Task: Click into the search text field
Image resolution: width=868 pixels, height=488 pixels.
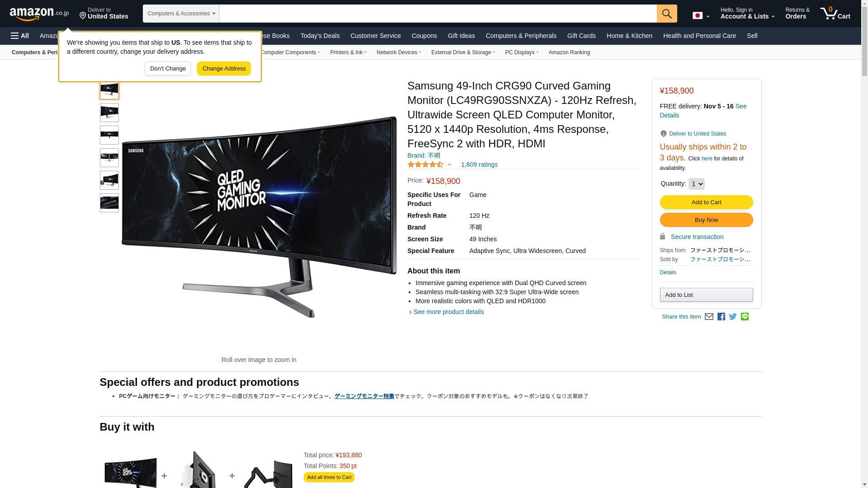Action: [438, 14]
